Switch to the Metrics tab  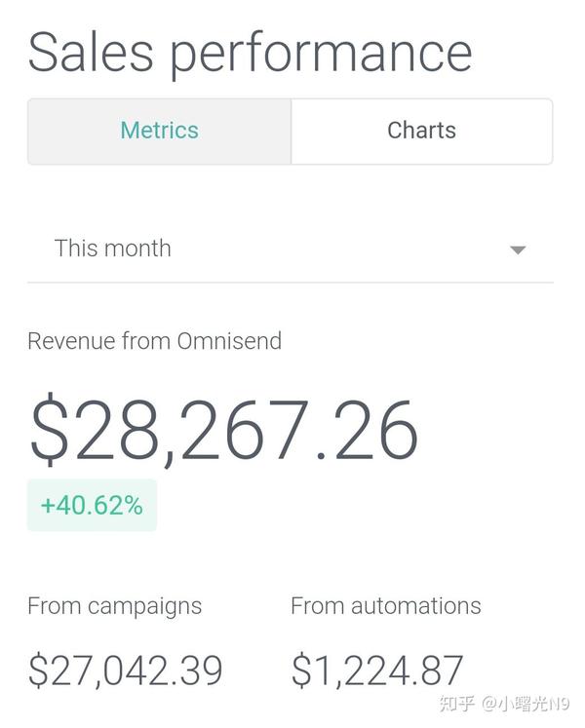coord(159,131)
